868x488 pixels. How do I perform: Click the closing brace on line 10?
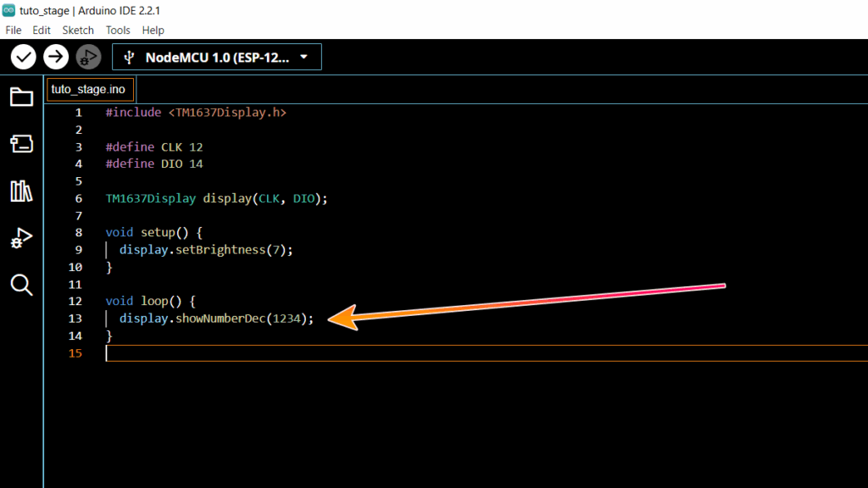click(x=109, y=267)
